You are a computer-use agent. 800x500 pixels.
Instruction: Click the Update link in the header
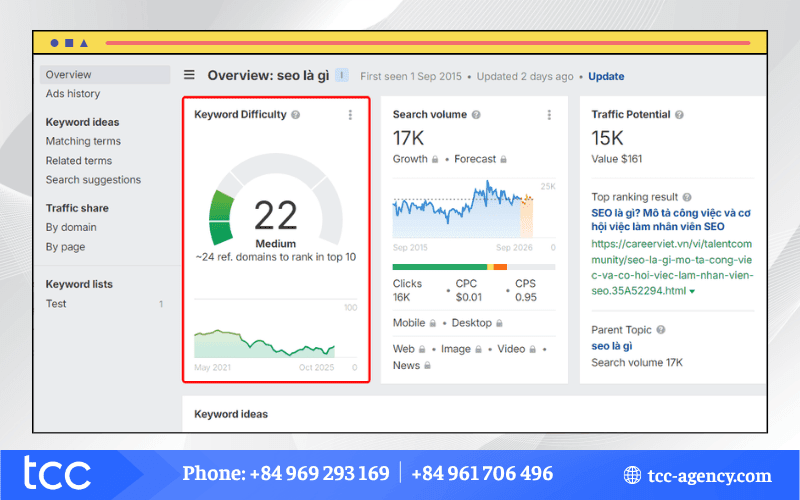click(x=606, y=76)
